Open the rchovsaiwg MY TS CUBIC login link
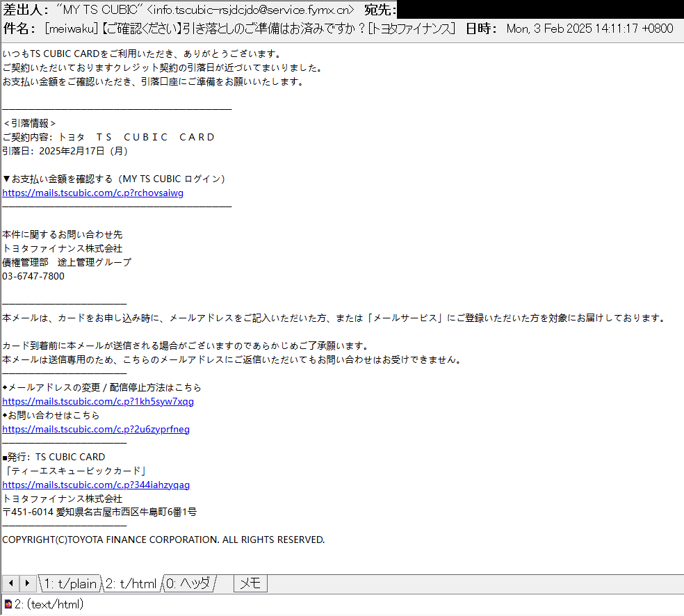This screenshot has width=684, height=616. pyautogui.click(x=93, y=193)
